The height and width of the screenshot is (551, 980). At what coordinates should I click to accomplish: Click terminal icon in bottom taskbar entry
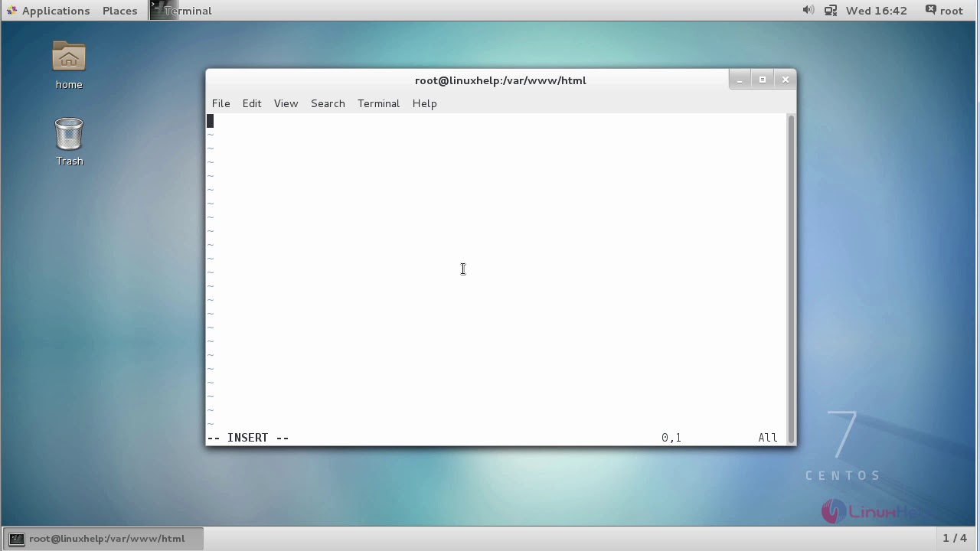pos(17,539)
